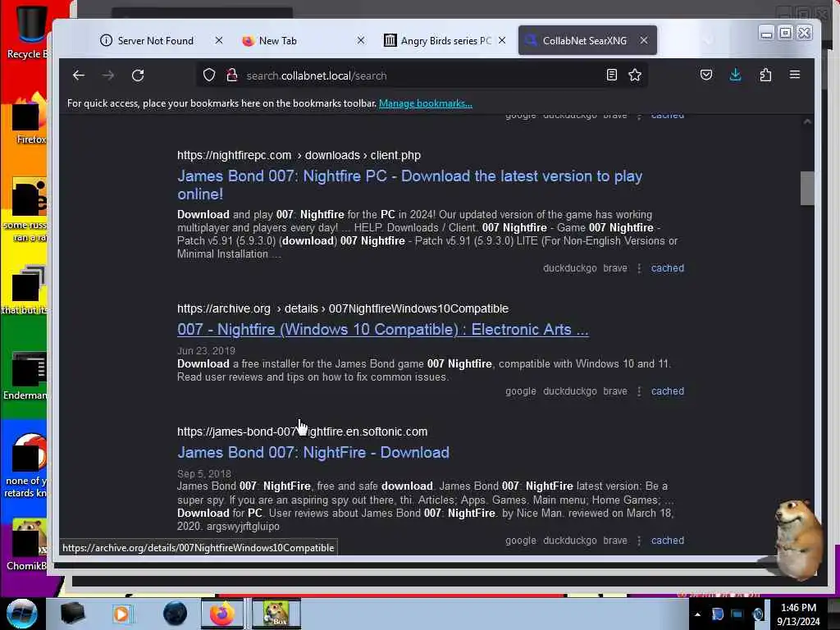This screenshot has height=630, width=840.
Task: Open the Firefox taskbar button
Action: coord(221,614)
